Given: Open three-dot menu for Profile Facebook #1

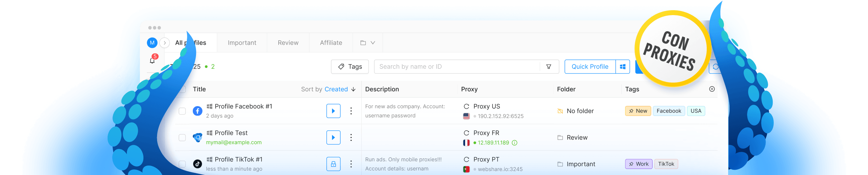Looking at the screenshot, I should [x=351, y=111].
